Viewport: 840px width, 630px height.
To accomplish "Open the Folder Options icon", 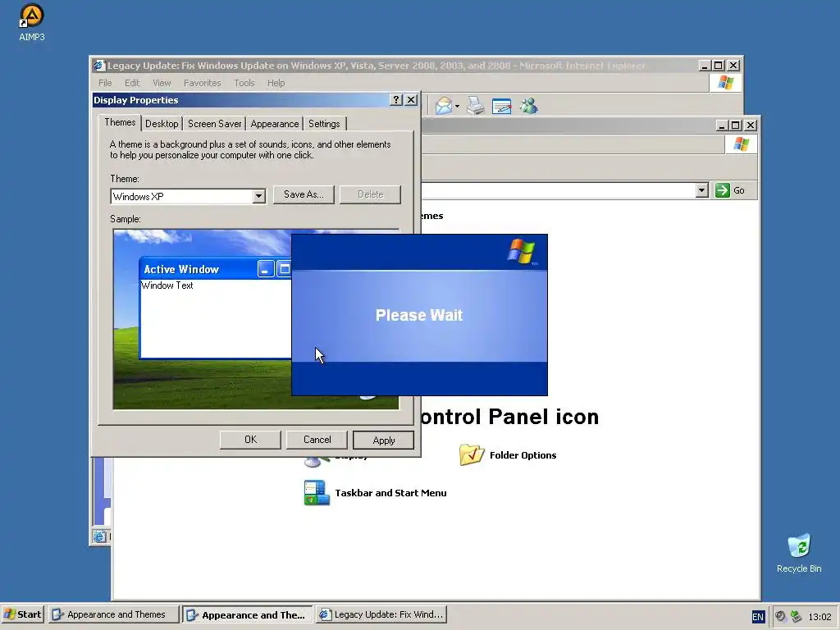I will 472,454.
